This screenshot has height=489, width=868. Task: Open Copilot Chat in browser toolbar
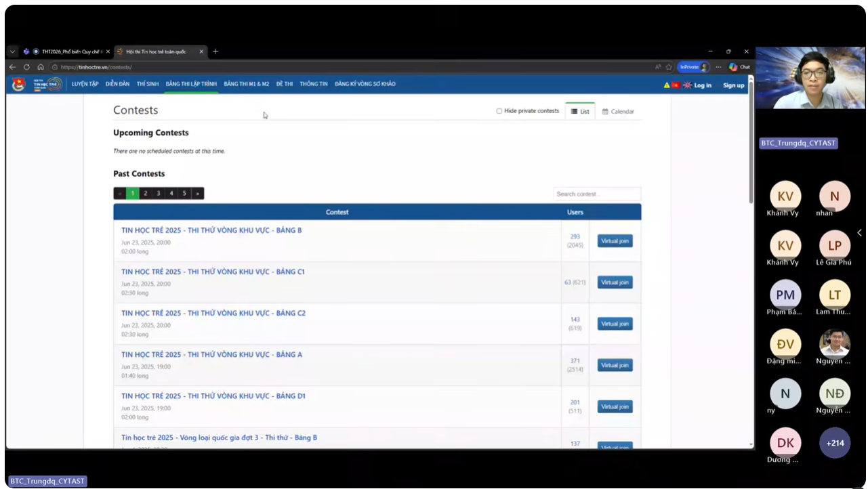739,67
